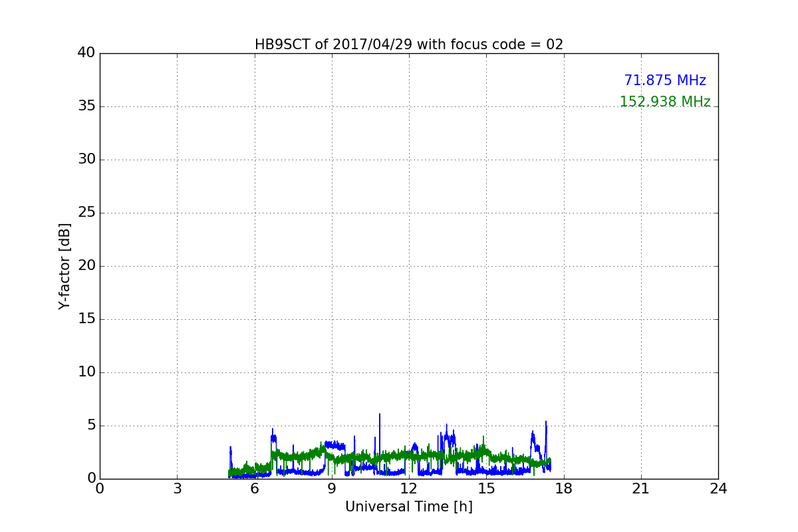Screen dimensions: 798x532
Task: Click y-axis tick label 25
Action: coord(86,213)
